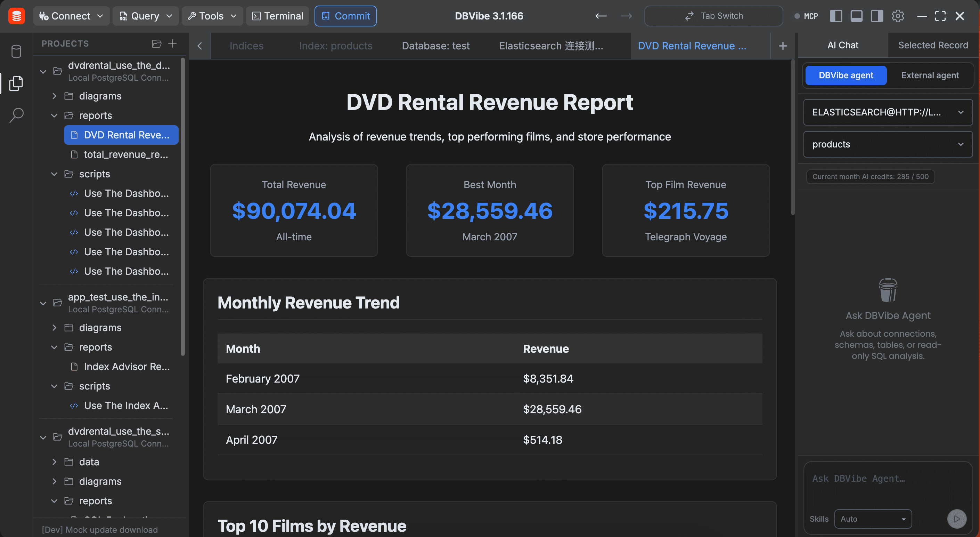
Task: Click the Best Month $28,559.46 value
Action: (490, 211)
